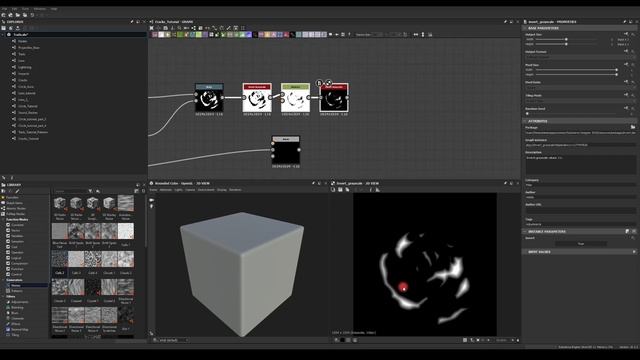Image resolution: width=640 pixels, height=360 pixels.
Task: Select the green-header node in the graph
Action: click(x=295, y=98)
